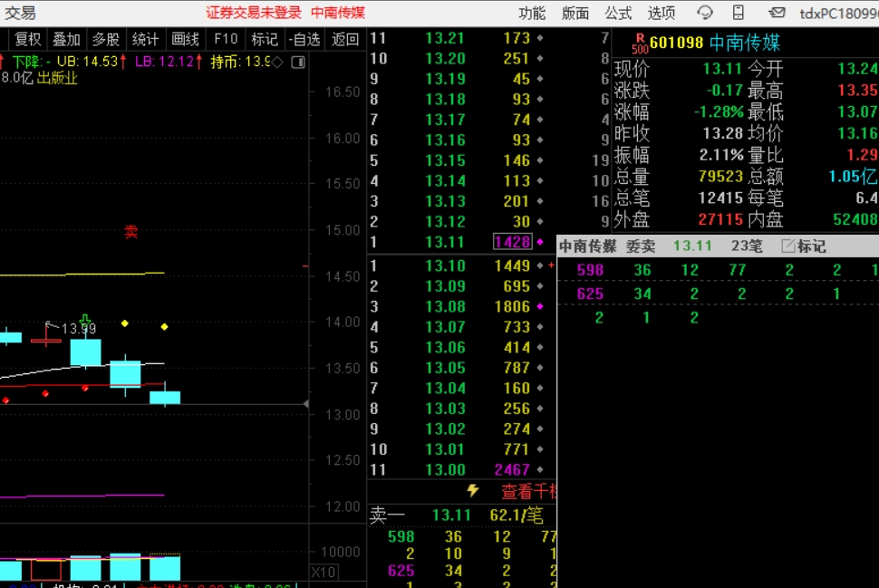
Task: Click the 多股 toolbar button
Action: coord(105,39)
